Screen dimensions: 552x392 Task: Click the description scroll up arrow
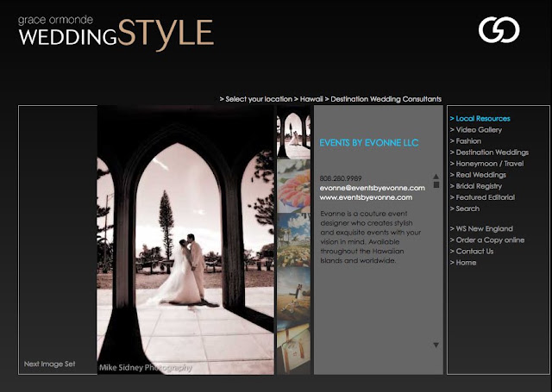[x=436, y=176]
